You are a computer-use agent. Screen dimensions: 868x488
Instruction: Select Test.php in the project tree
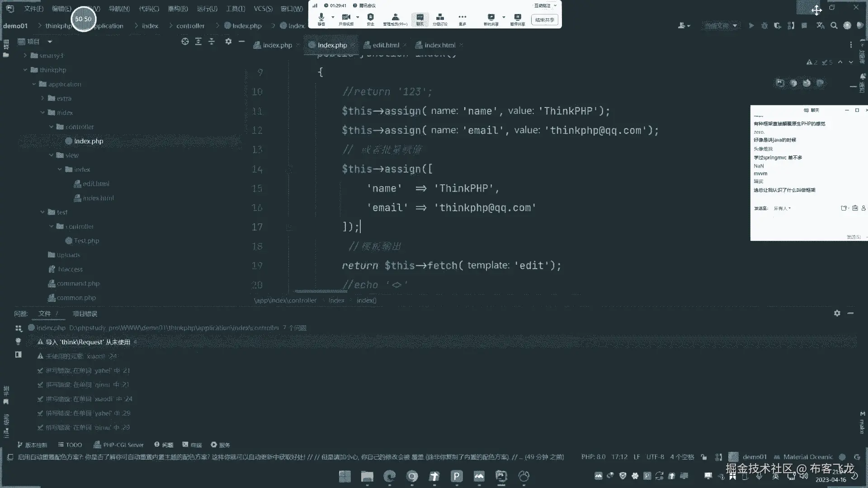click(86, 241)
